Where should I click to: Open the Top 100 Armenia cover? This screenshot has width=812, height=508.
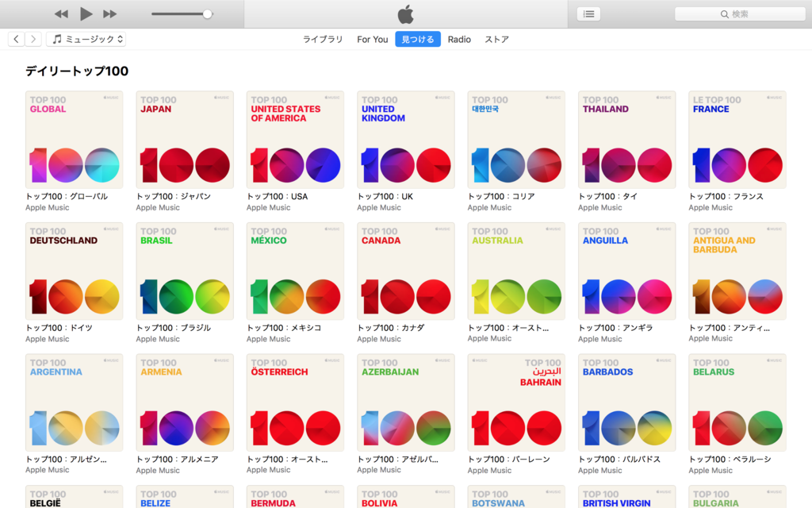tap(185, 402)
